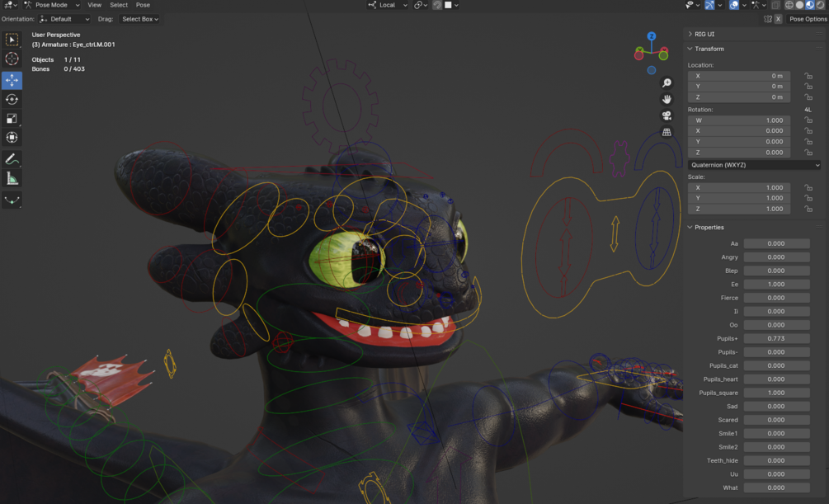Activate the Transform tool
Image resolution: width=829 pixels, height=504 pixels.
pyautogui.click(x=12, y=138)
